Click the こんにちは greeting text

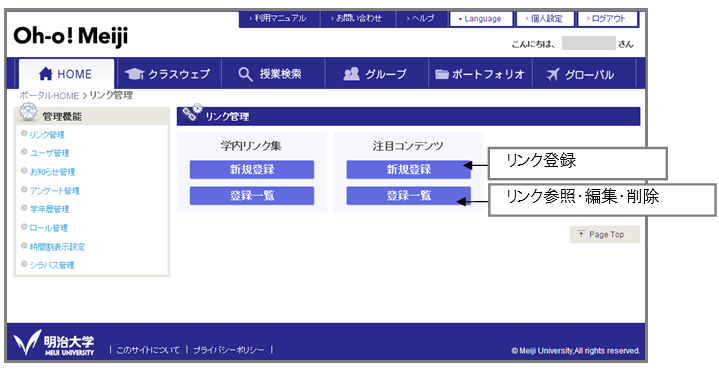click(532, 44)
